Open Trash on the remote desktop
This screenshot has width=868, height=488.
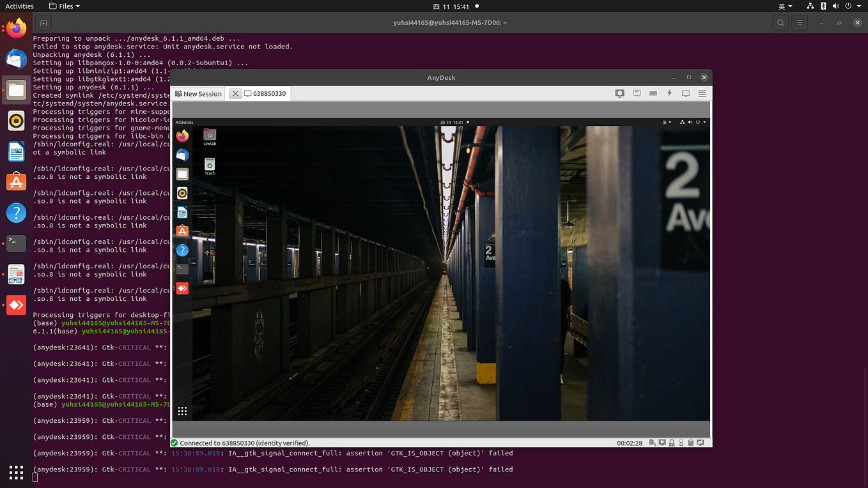210,165
